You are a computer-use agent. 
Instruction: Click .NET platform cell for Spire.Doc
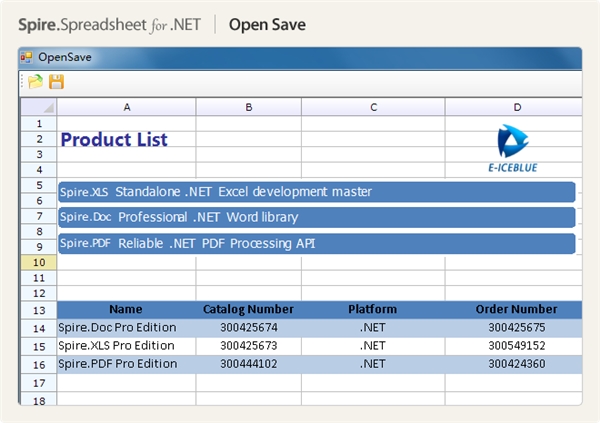[373, 328]
